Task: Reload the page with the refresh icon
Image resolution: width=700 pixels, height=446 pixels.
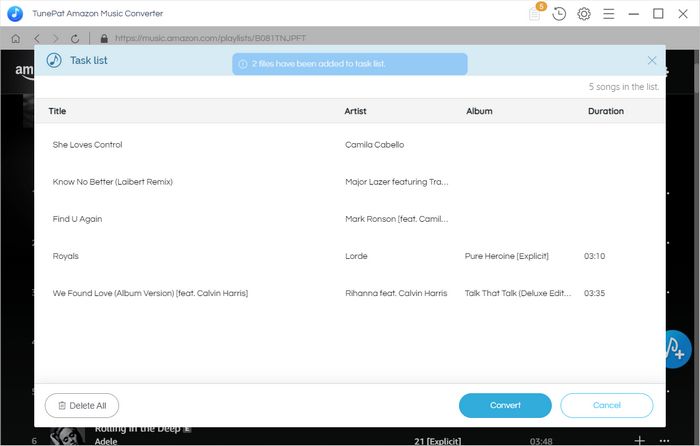Action: pyautogui.click(x=75, y=39)
